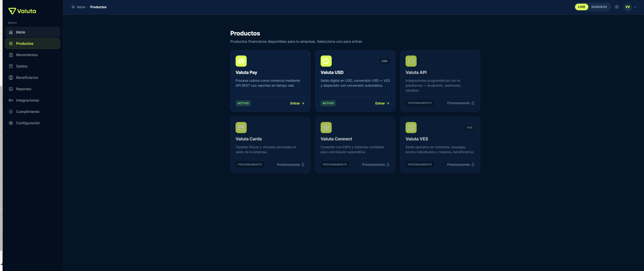Click Entrar on the Valuta USD card
The image size is (644, 271).
tap(382, 103)
